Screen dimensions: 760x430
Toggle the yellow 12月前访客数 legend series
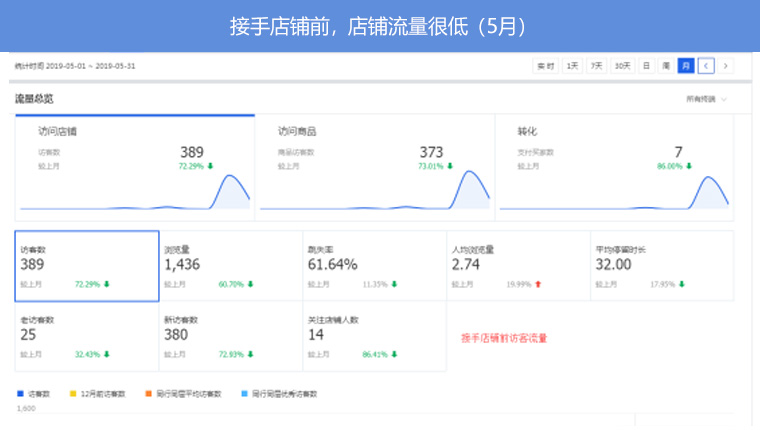pos(96,393)
